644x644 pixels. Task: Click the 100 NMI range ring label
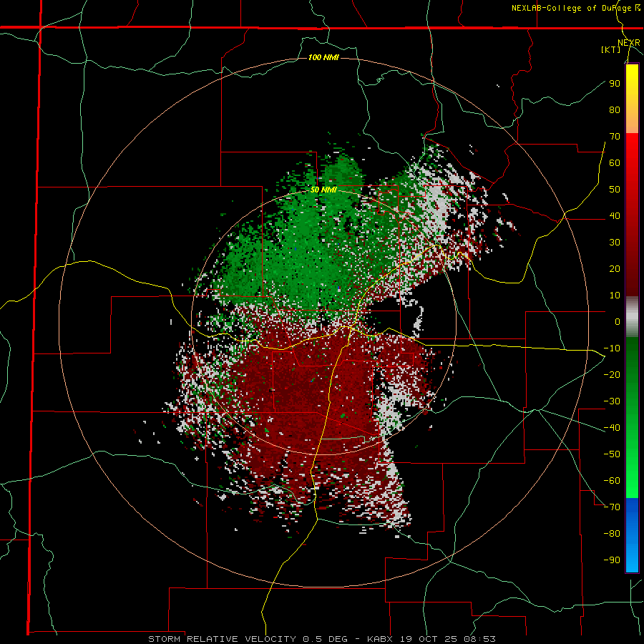point(323,57)
